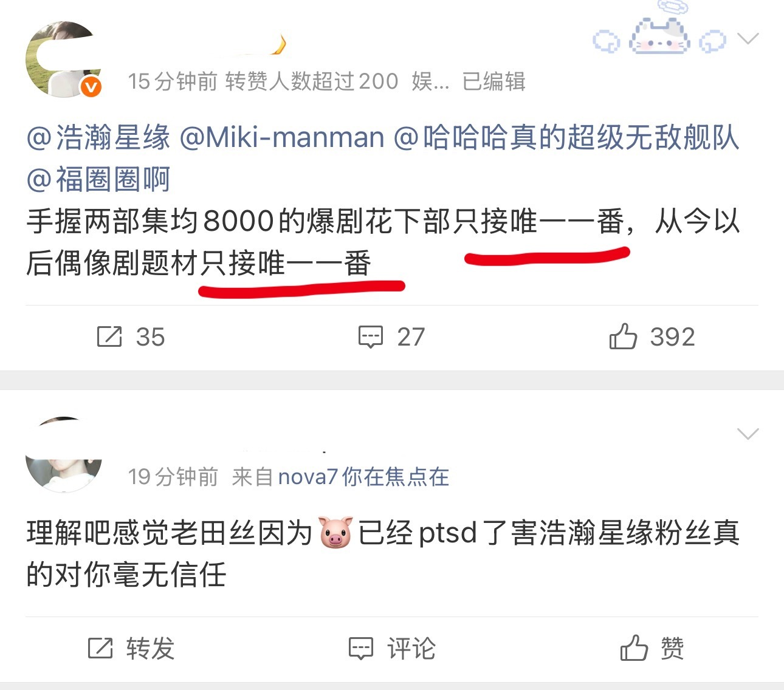This screenshot has height=690, width=784.
Task: Like the first post with 392 likes
Action: 623,336
